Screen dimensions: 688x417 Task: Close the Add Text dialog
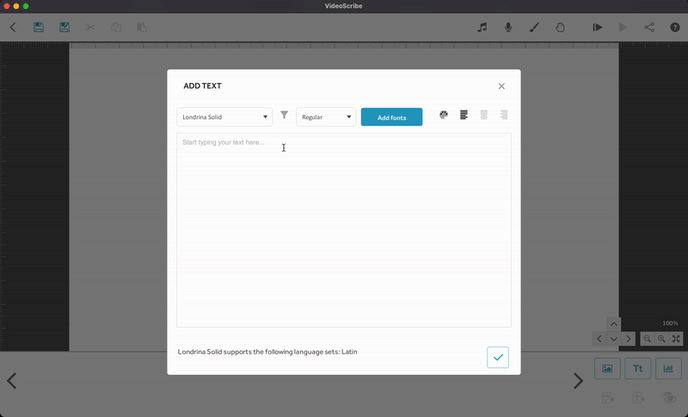click(502, 86)
